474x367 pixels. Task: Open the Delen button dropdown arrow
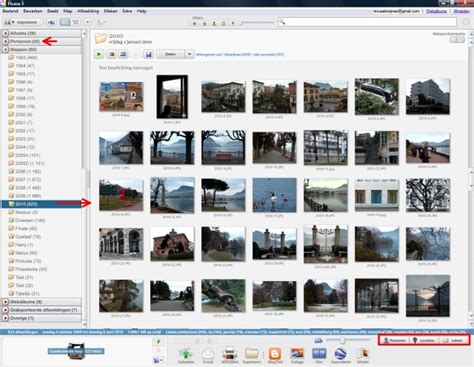(x=189, y=54)
